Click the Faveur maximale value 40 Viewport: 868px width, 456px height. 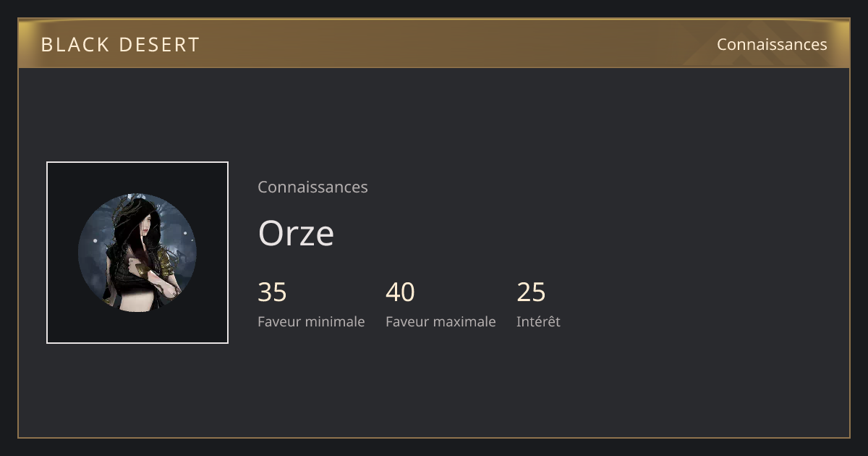tap(400, 292)
